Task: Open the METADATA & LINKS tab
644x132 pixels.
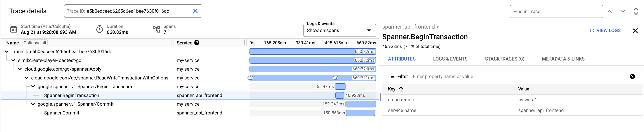Action: click(x=563, y=59)
